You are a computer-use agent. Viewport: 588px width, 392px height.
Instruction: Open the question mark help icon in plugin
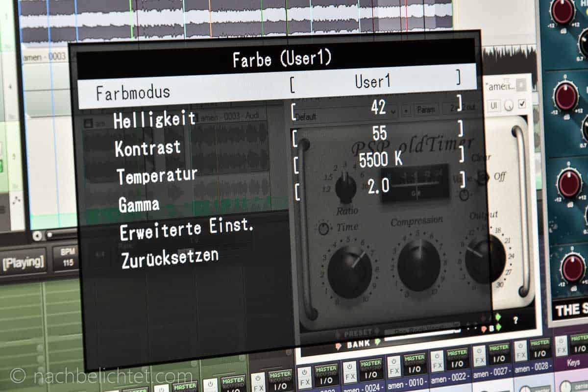pyautogui.click(x=515, y=320)
